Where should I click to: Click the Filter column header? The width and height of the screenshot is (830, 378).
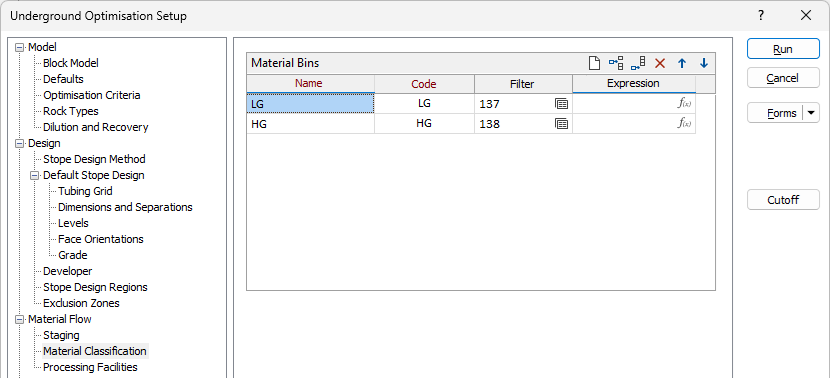pos(523,84)
